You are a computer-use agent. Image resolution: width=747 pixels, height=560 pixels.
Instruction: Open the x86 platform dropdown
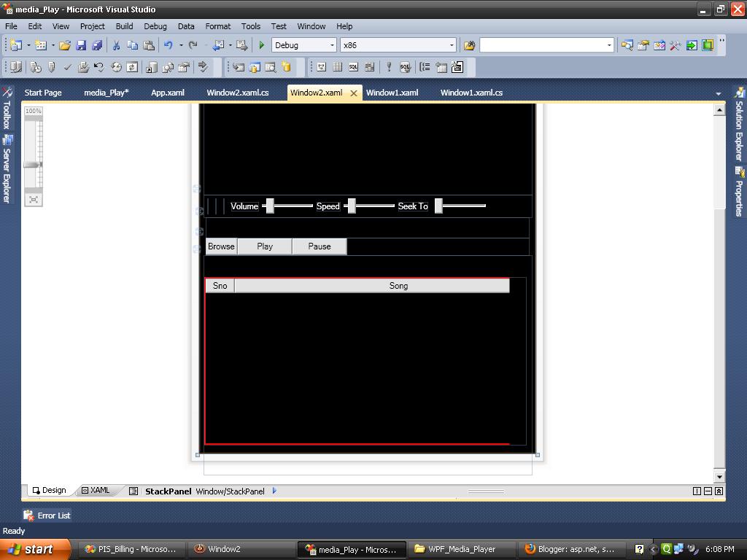click(x=450, y=44)
